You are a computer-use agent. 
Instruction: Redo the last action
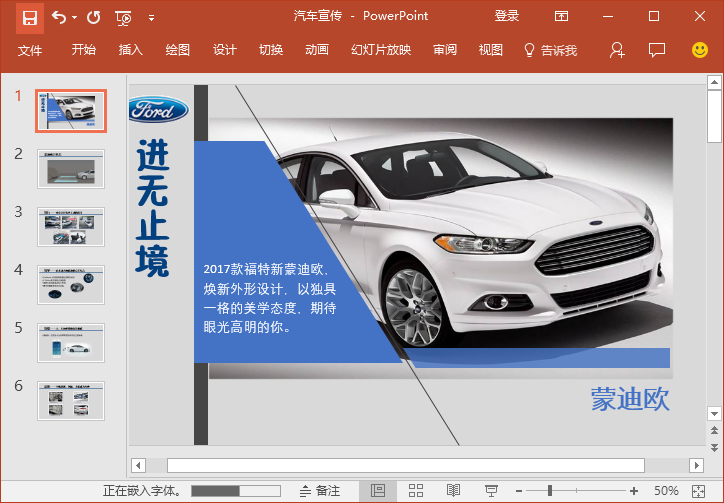[x=94, y=18]
